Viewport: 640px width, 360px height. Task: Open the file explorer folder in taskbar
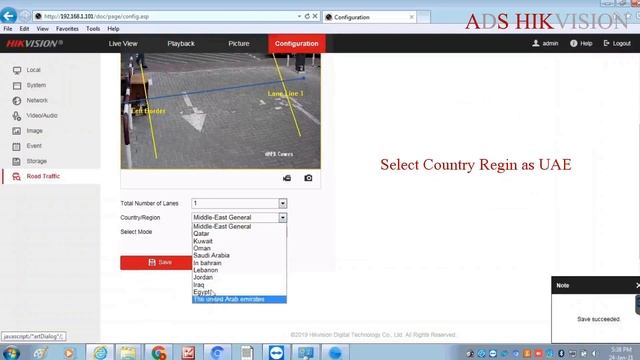tap(128, 353)
